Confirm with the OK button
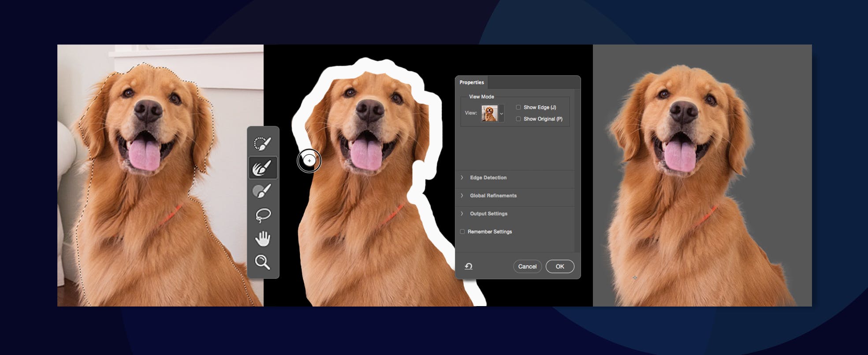Screen dimensions: 868x355 (560, 266)
